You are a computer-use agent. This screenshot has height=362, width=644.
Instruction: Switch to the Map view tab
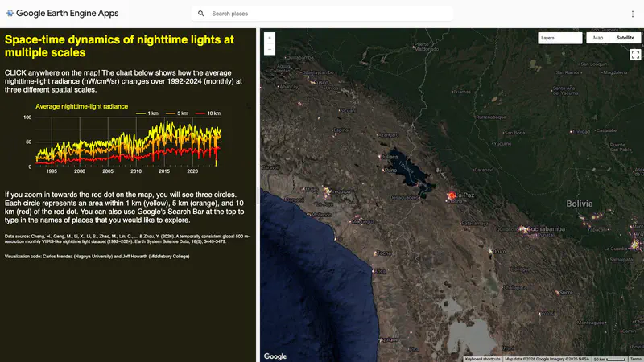(x=598, y=38)
